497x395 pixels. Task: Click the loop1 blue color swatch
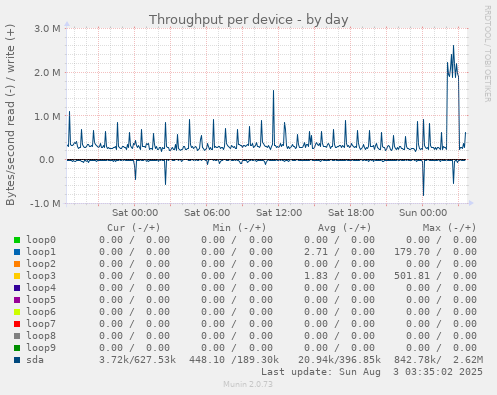coord(17,252)
